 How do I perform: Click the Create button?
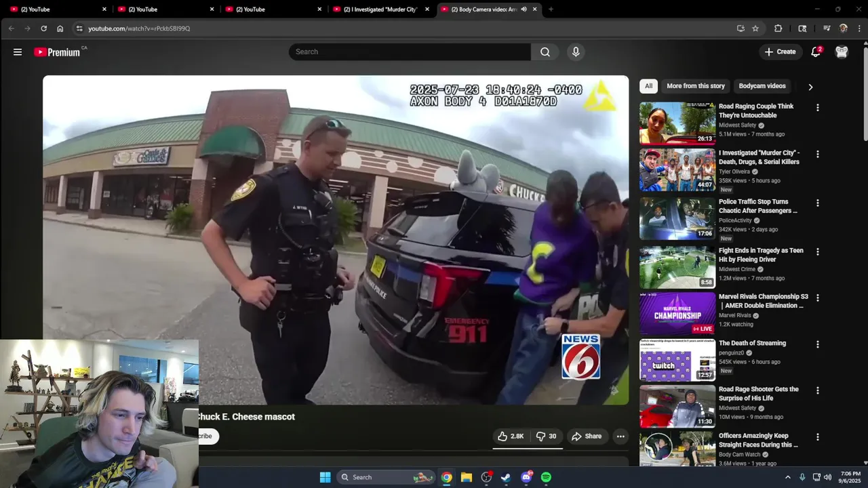pyautogui.click(x=780, y=52)
